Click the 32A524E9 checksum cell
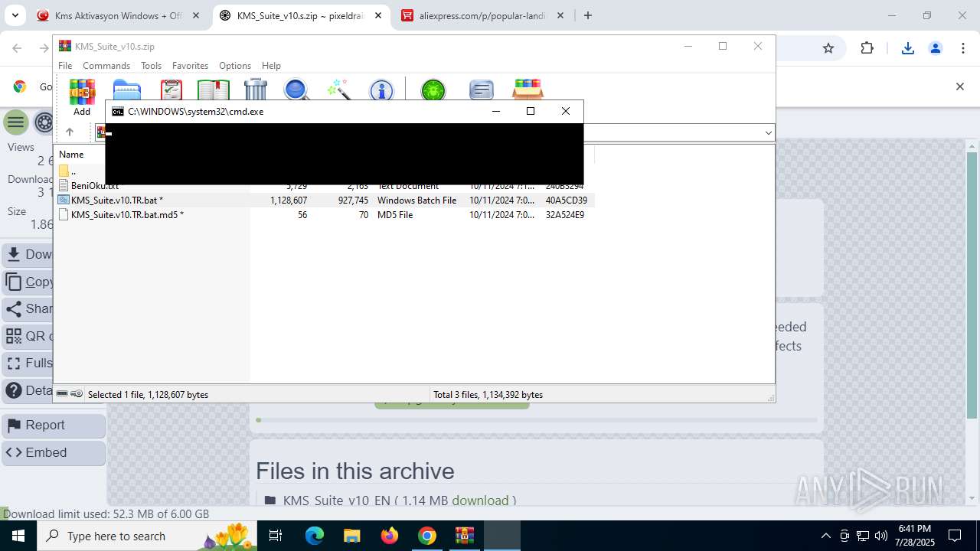The height and width of the screenshot is (551, 980). click(x=565, y=215)
